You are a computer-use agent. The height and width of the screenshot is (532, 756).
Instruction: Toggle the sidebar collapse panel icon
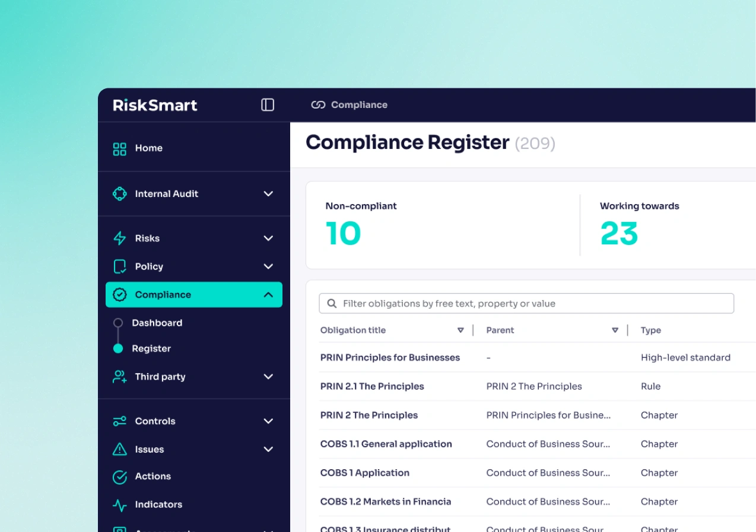(267, 104)
